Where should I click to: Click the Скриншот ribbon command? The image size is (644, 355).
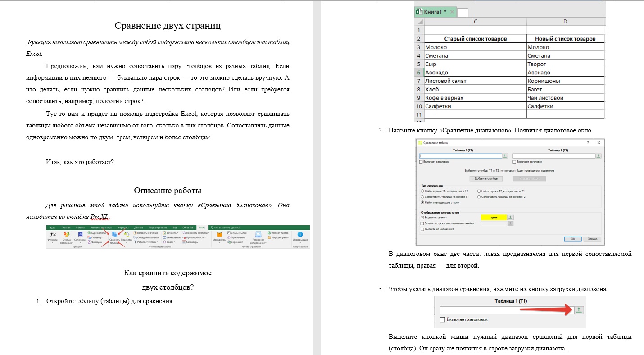pos(236,242)
